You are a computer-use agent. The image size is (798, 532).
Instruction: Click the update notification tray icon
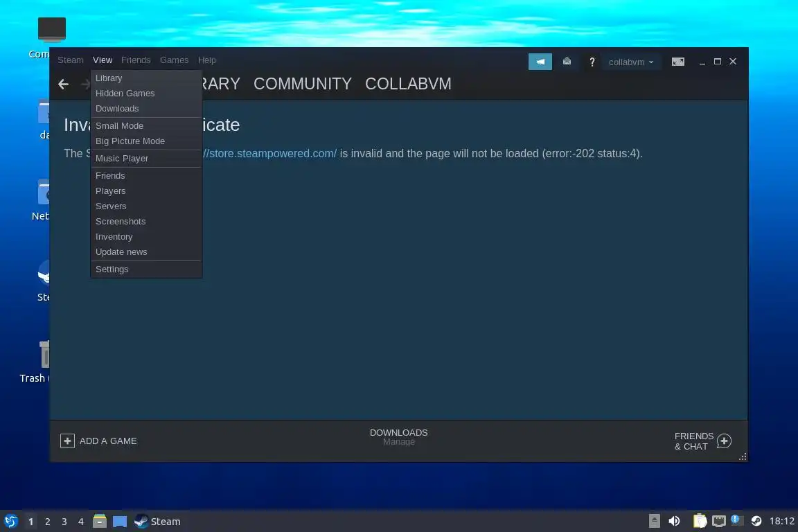click(736, 520)
